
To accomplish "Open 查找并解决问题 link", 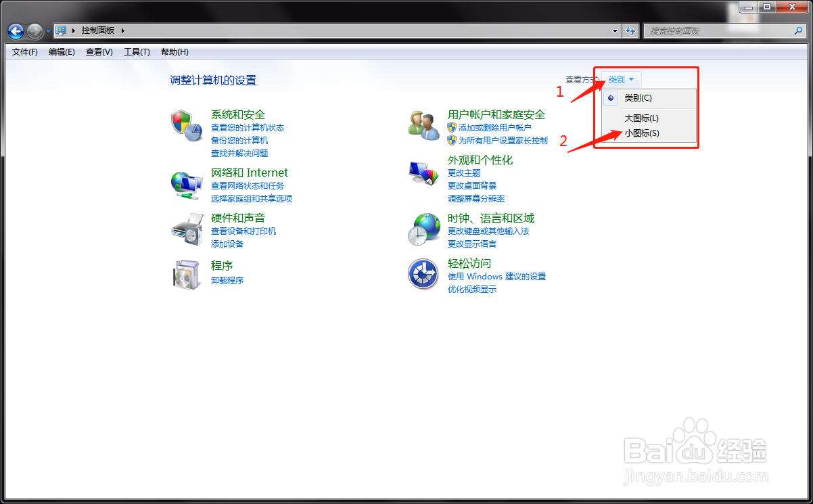I will pyautogui.click(x=239, y=153).
